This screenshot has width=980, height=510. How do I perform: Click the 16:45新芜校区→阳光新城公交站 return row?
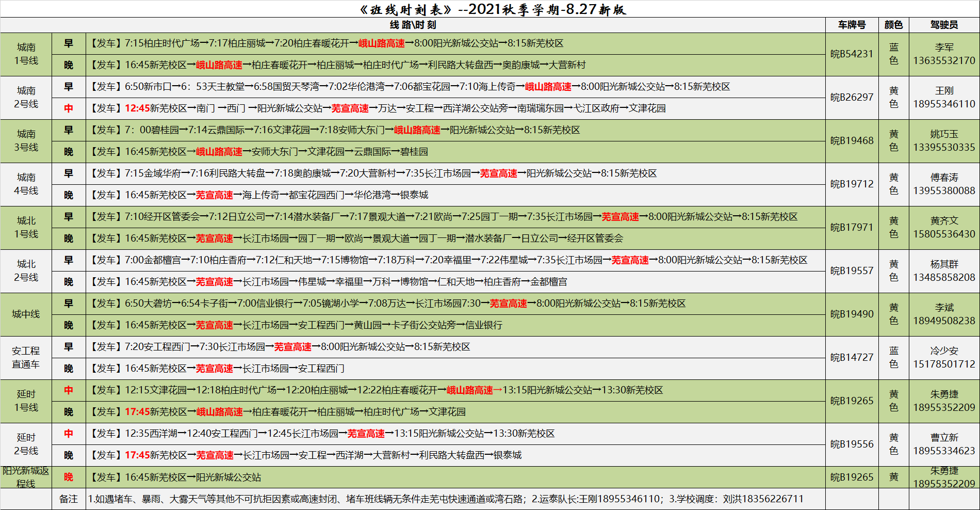(x=455, y=477)
